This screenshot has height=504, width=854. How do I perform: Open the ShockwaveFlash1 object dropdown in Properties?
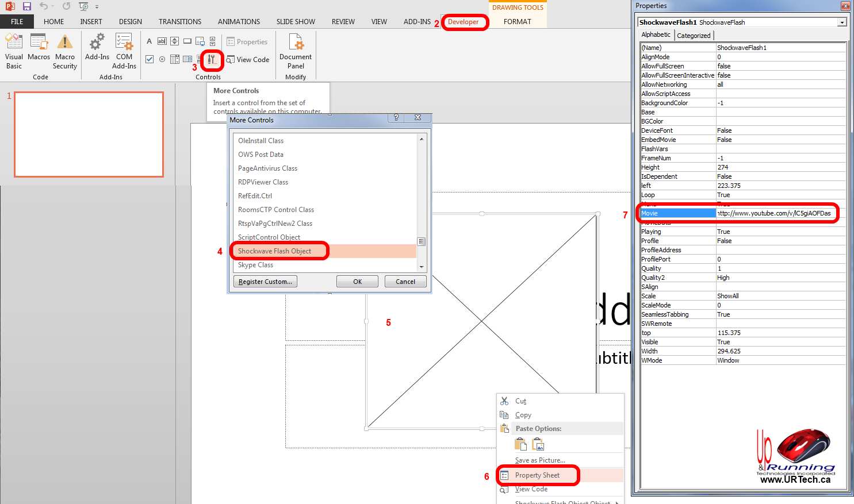pyautogui.click(x=842, y=22)
